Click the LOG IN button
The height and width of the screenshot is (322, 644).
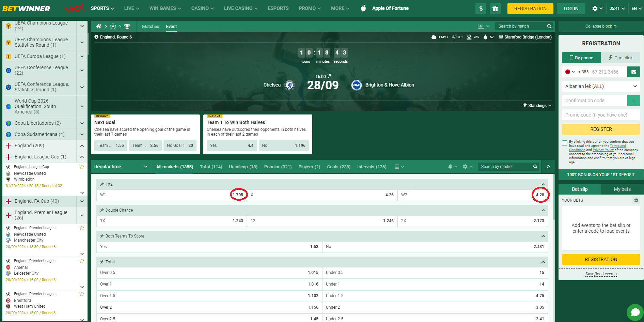point(571,9)
